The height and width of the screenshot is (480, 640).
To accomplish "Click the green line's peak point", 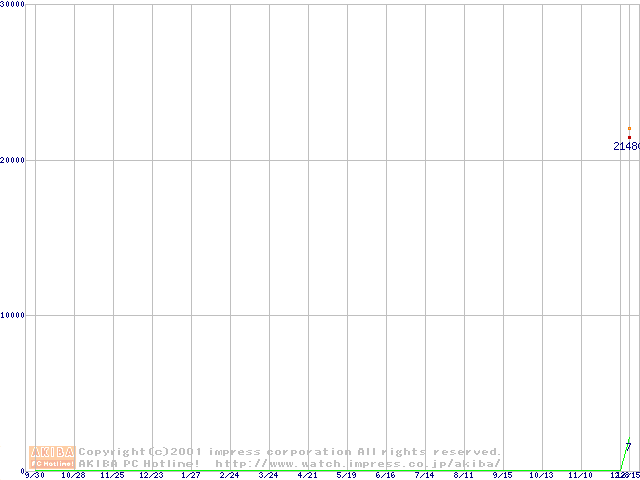I will pyautogui.click(x=629, y=439).
